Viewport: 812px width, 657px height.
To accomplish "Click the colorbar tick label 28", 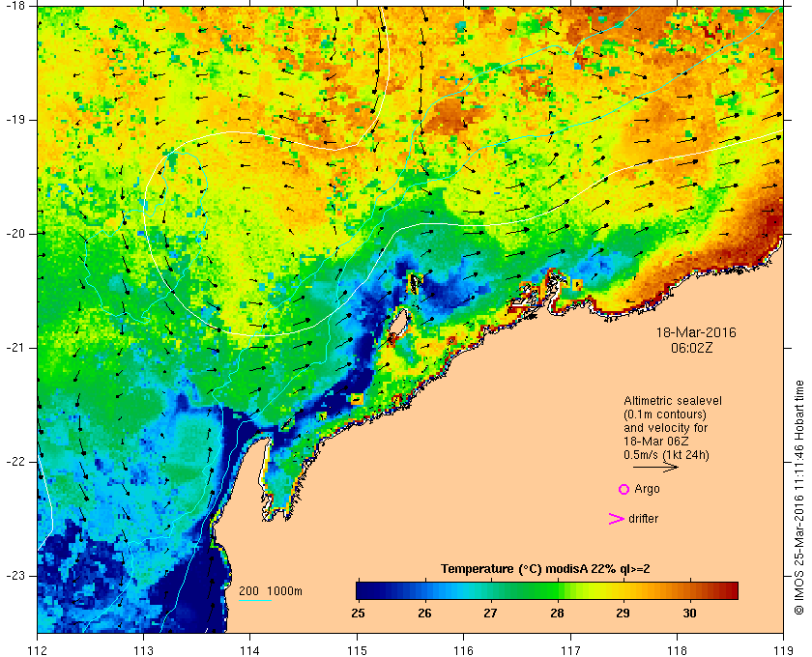I will tap(557, 613).
